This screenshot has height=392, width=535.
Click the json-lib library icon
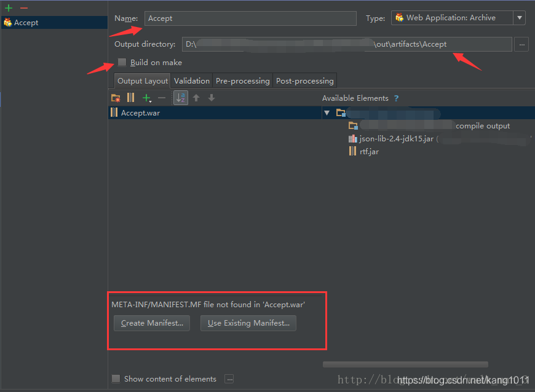352,139
